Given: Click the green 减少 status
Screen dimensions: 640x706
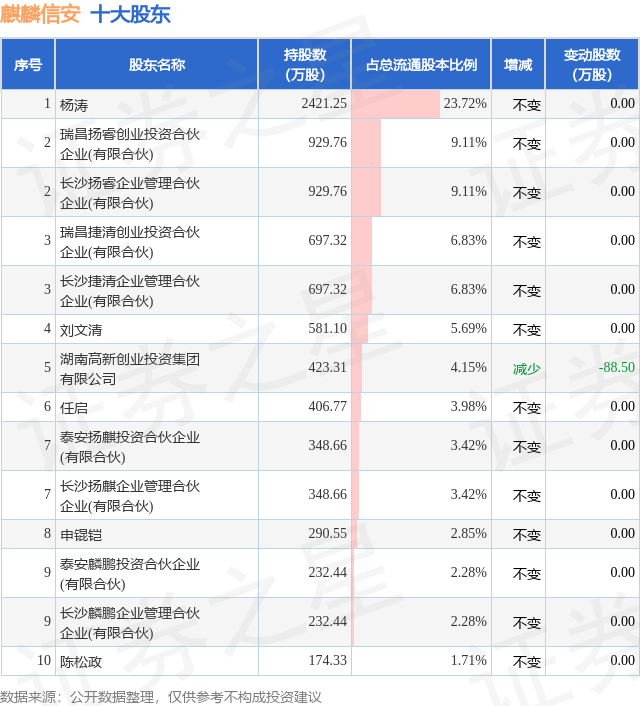Looking at the screenshot, I should [x=527, y=369].
